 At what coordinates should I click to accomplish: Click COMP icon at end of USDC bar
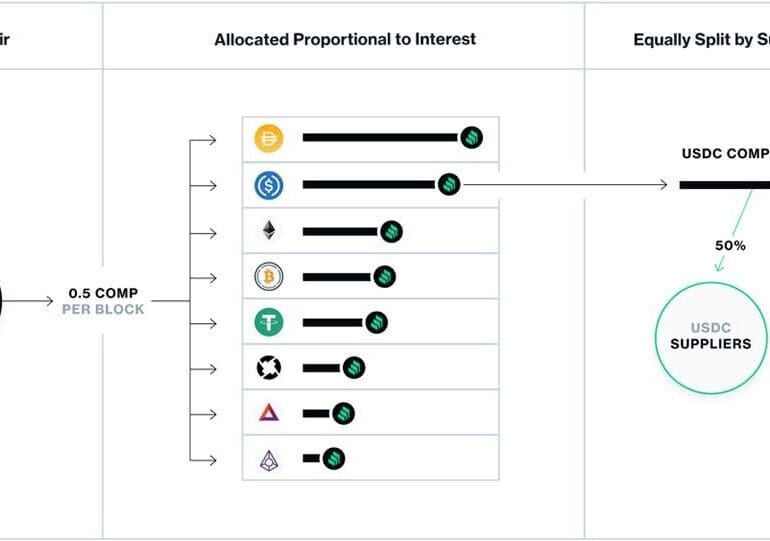click(x=449, y=185)
